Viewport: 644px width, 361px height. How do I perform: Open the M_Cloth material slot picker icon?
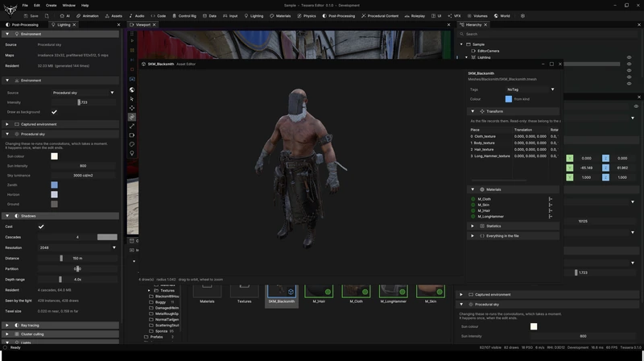pos(550,199)
